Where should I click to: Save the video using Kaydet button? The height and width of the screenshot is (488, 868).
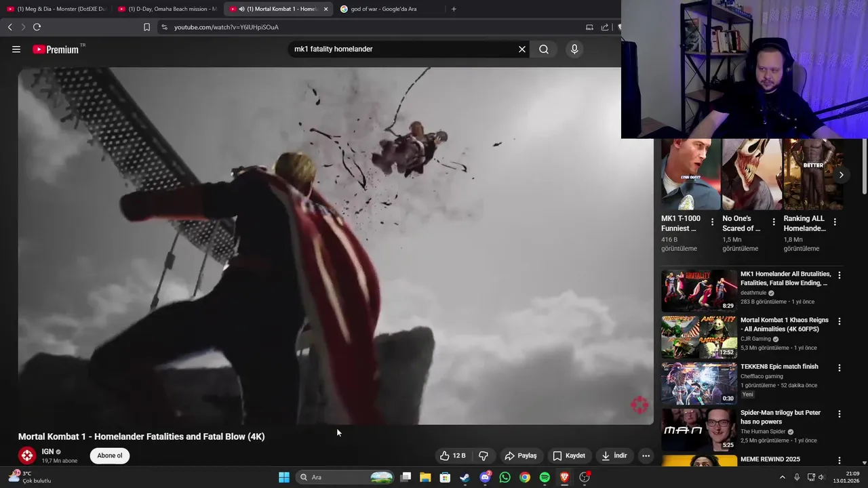coord(569,455)
